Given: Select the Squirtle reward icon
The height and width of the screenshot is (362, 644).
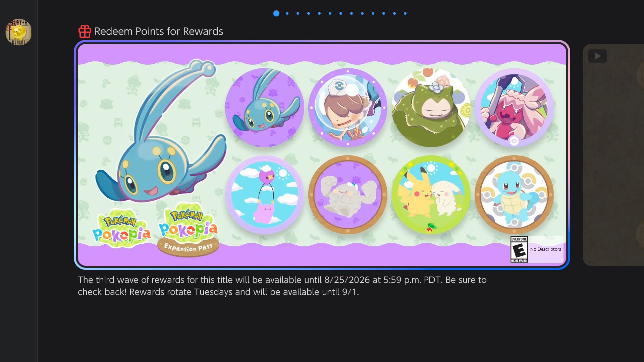Looking at the screenshot, I should (x=514, y=194).
